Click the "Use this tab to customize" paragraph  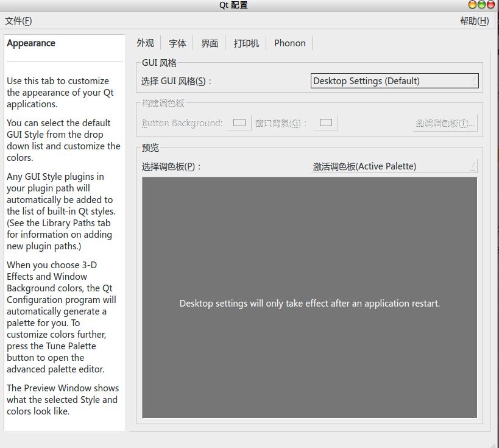(60, 92)
